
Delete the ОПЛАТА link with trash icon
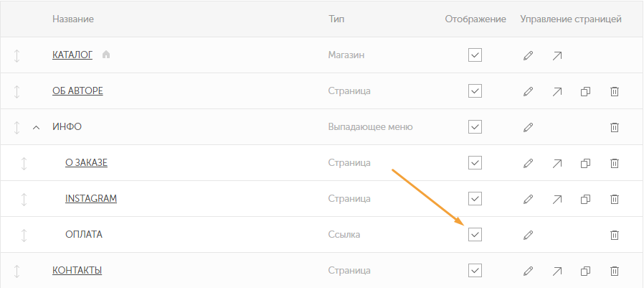click(x=615, y=235)
